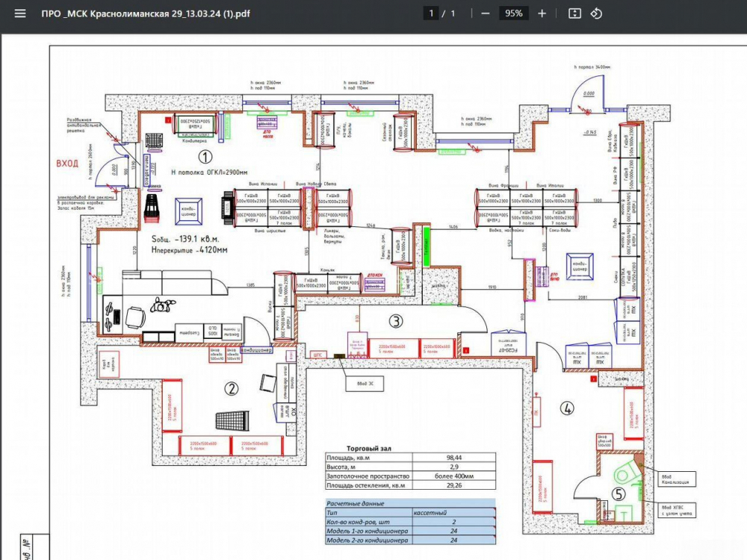Screen dimensions: 747x560
Task: Click the 'Sобщ. -139.1 кв.м.' text
Action: [185, 239]
